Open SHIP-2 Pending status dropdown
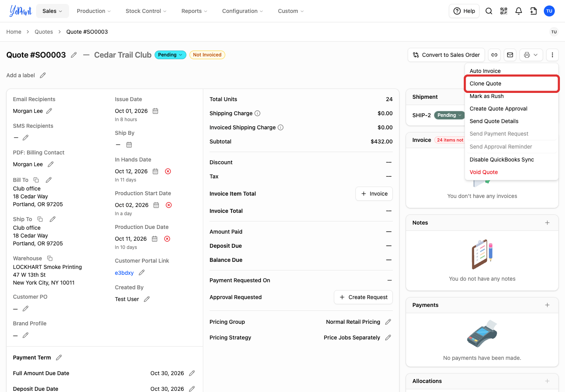 click(x=449, y=115)
